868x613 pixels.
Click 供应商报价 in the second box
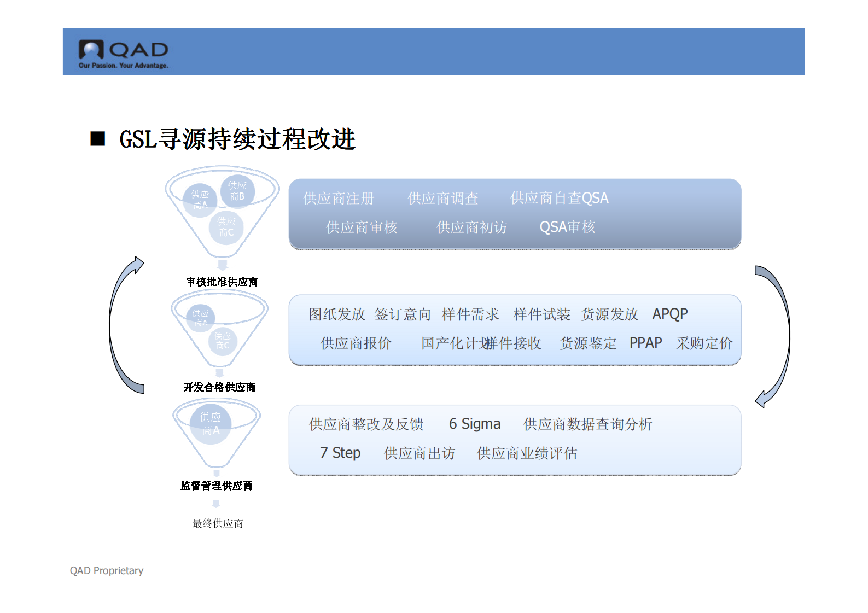pos(356,343)
